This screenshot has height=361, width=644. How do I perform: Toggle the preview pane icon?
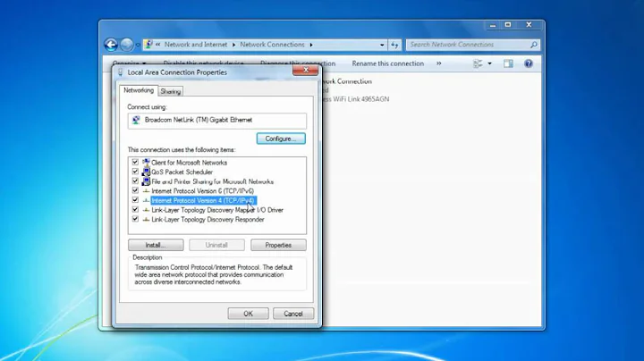coord(508,63)
